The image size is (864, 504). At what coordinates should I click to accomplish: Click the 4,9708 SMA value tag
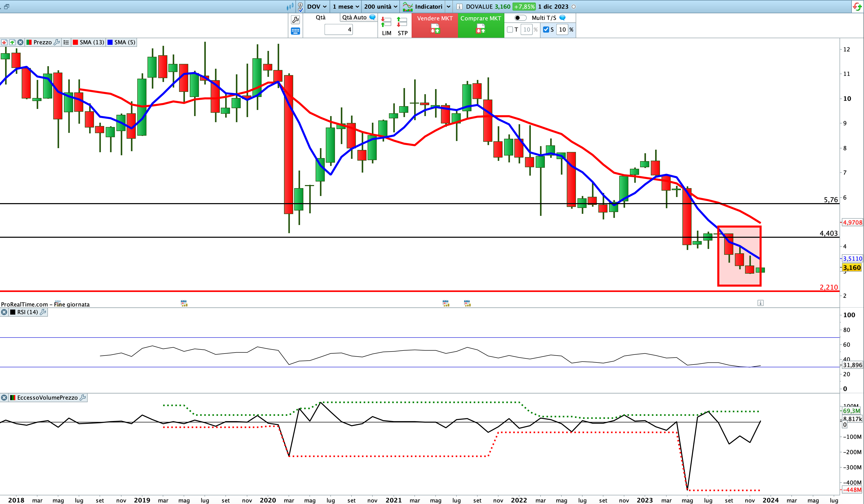pos(852,223)
